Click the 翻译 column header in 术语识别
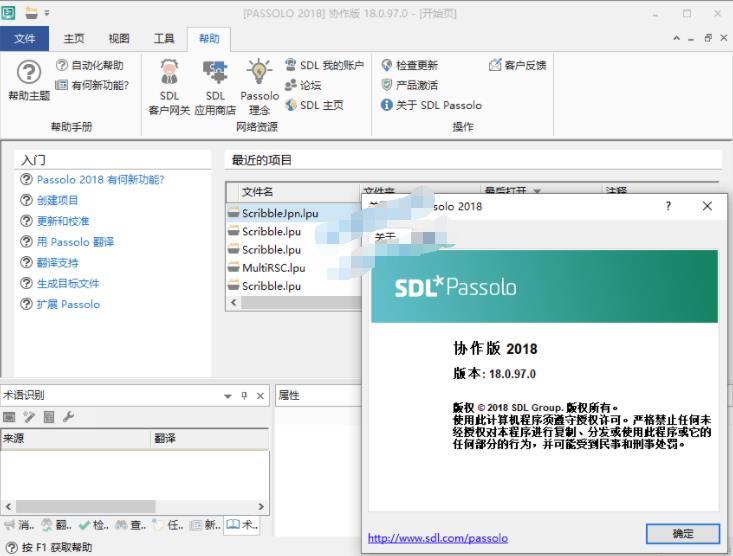This screenshot has height=556, width=733. coord(209,439)
